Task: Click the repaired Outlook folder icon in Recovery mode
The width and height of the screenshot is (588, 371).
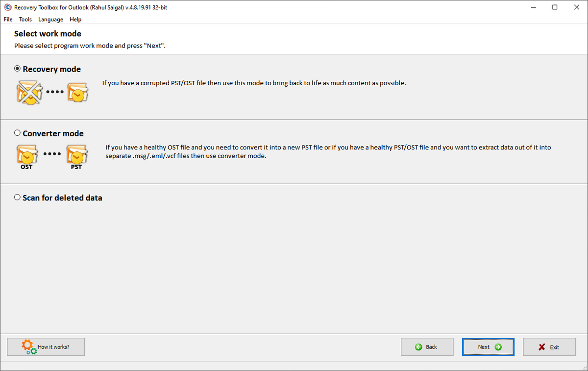Action: (77, 92)
